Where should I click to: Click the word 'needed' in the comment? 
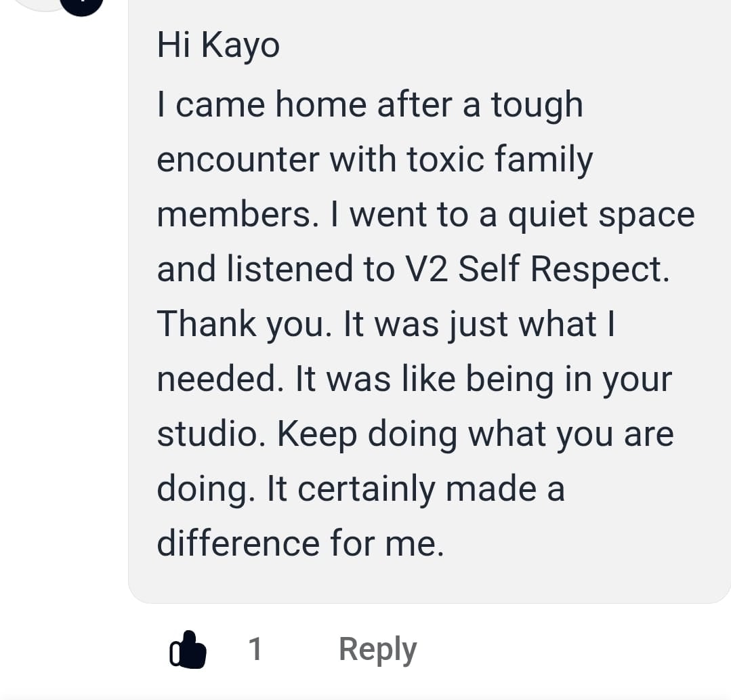216,378
